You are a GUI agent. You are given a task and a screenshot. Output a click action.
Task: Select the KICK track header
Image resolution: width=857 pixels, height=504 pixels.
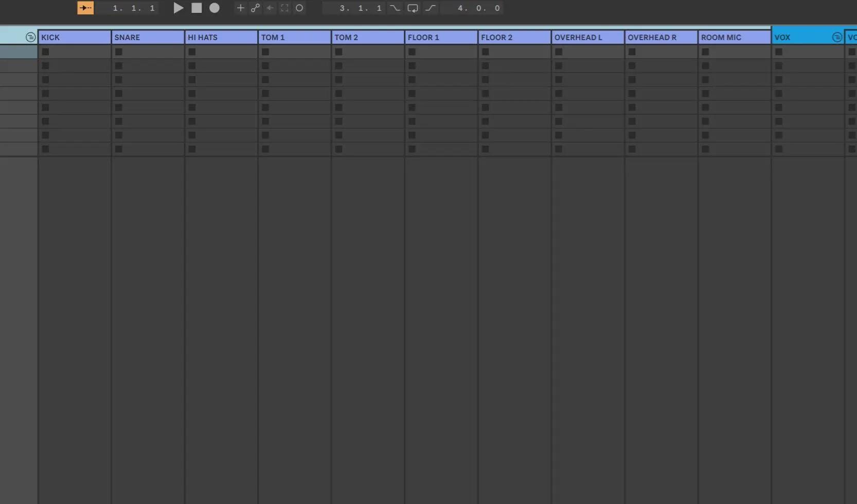75,37
